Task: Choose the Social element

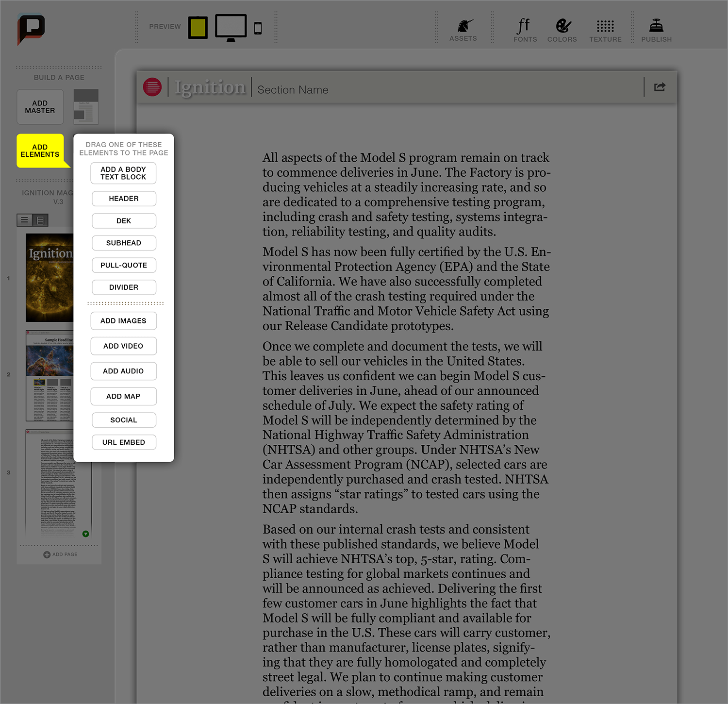Action: (x=124, y=420)
